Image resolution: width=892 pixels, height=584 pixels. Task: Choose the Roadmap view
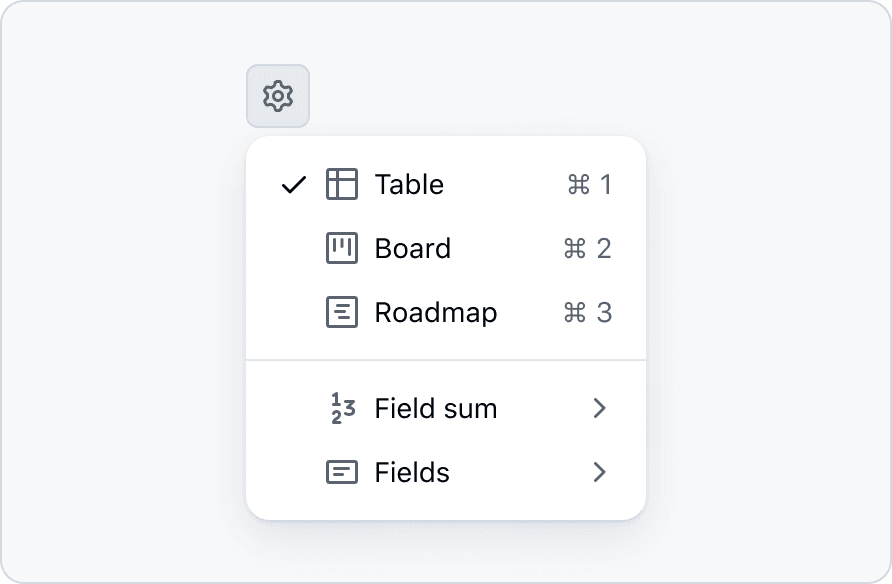pos(445,312)
